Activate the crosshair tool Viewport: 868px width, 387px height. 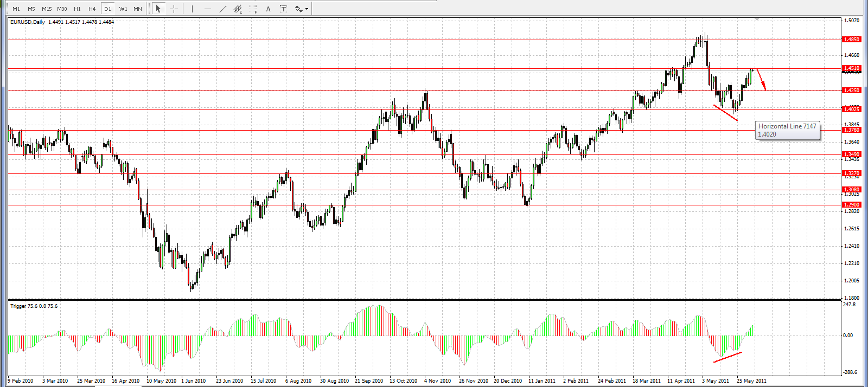[x=174, y=9]
